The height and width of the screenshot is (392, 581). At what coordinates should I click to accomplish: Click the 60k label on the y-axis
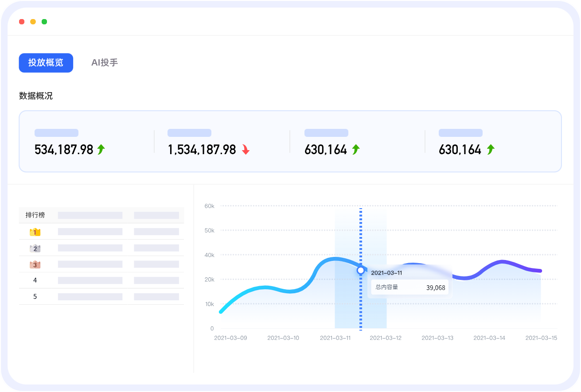point(209,206)
